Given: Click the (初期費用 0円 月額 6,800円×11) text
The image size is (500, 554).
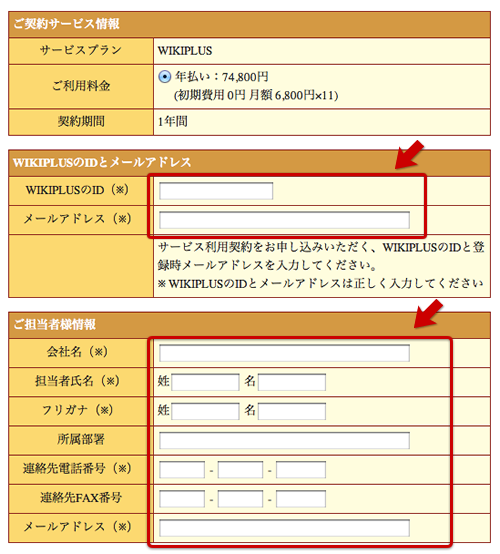Looking at the screenshot, I should pos(256,95).
